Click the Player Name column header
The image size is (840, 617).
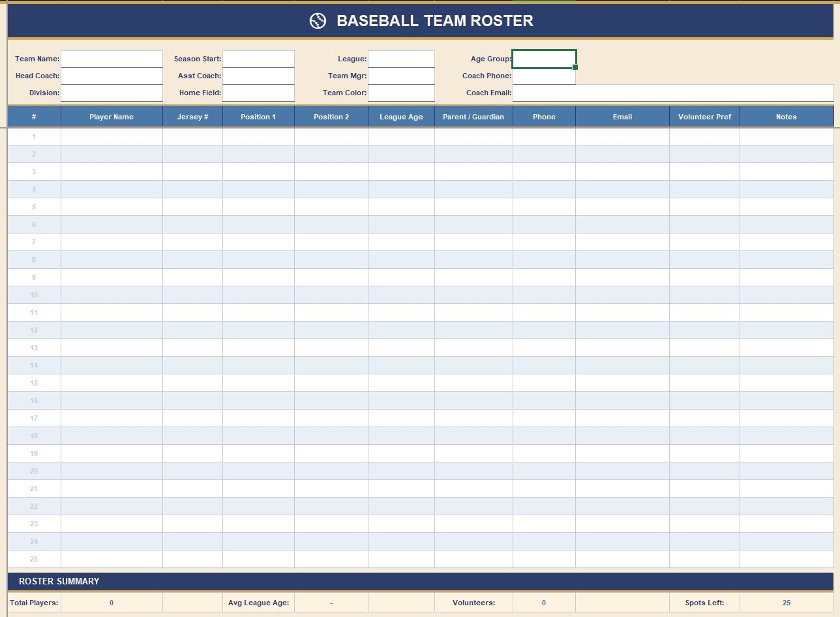click(x=112, y=117)
